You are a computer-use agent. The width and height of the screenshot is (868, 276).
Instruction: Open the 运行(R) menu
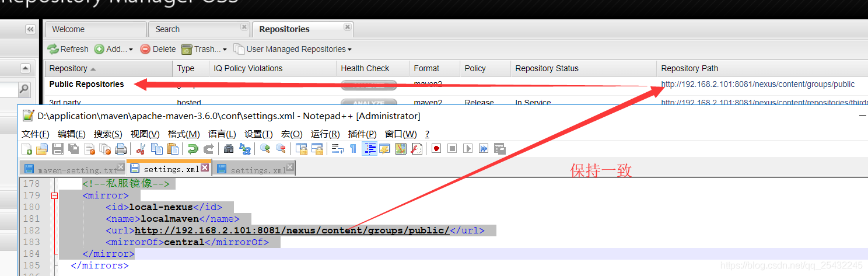point(325,134)
